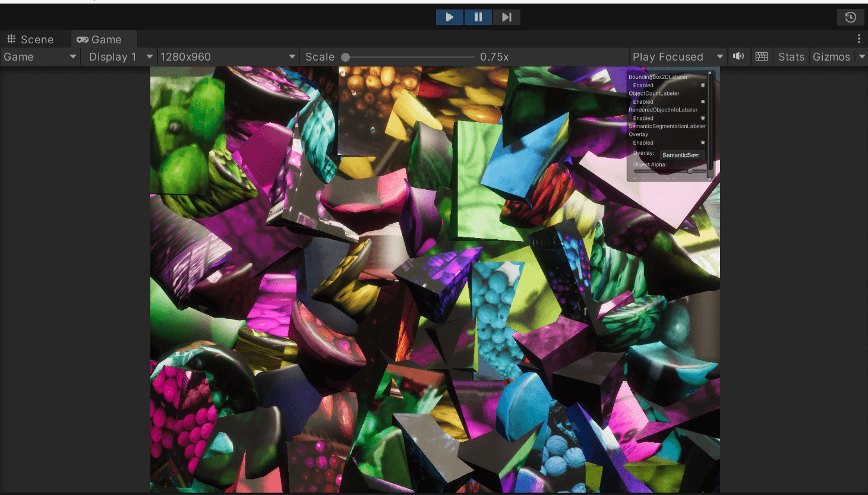Click the BoundingBox2DLabeler label
Viewport: 868px width, 495px height.
coord(658,77)
